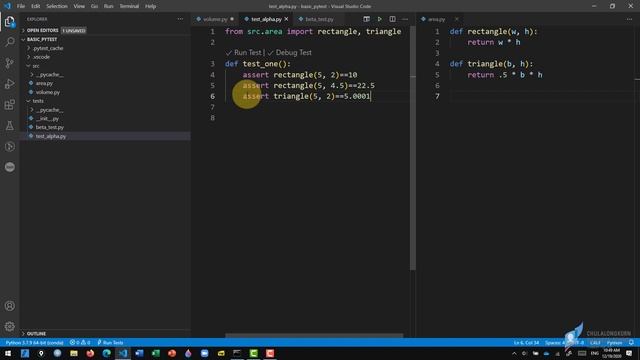Open the Edit menu
640x360 pixels.
pyautogui.click(x=36, y=6)
